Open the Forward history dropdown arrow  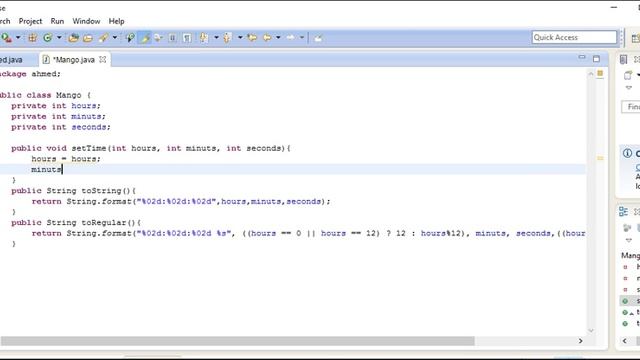[x=302, y=38]
